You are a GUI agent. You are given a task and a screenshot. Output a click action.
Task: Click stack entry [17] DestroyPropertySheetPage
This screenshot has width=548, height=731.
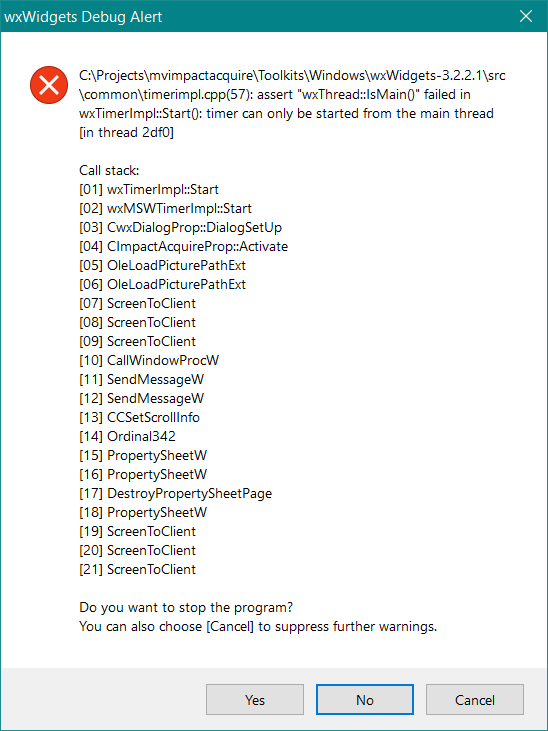(175, 493)
